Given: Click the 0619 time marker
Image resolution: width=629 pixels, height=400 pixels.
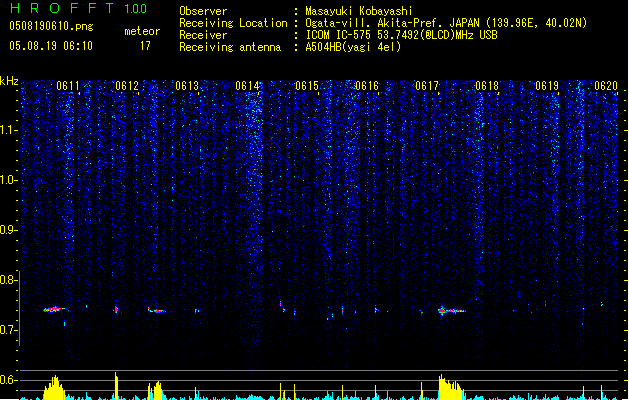Looking at the screenshot, I should coord(547,86).
